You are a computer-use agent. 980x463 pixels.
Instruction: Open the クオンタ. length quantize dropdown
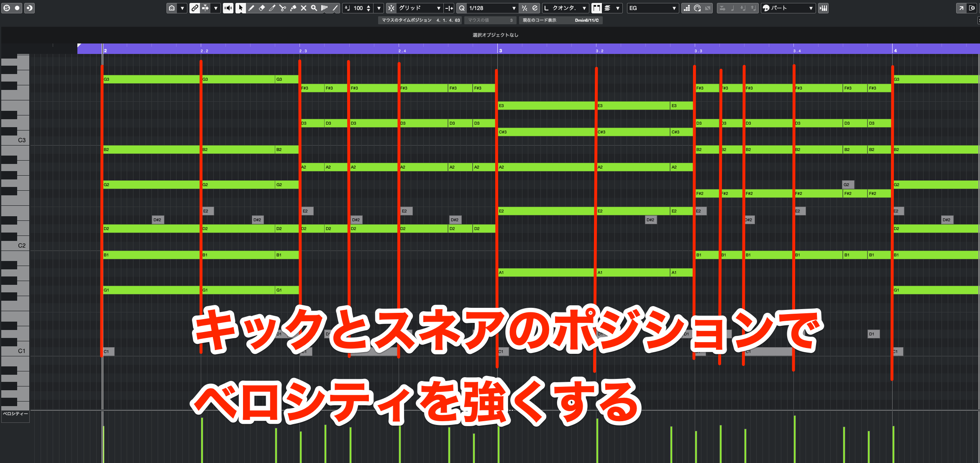tap(565, 8)
